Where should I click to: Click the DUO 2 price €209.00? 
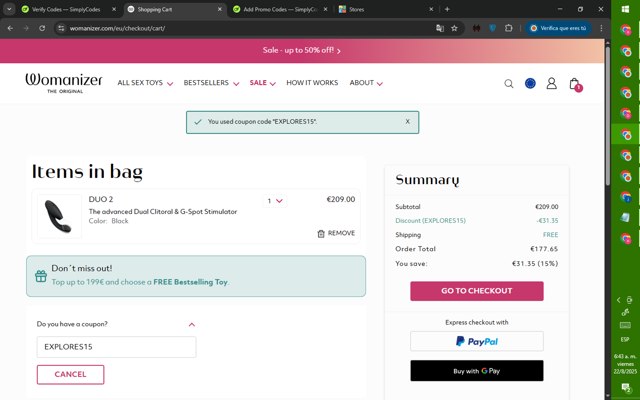click(341, 199)
